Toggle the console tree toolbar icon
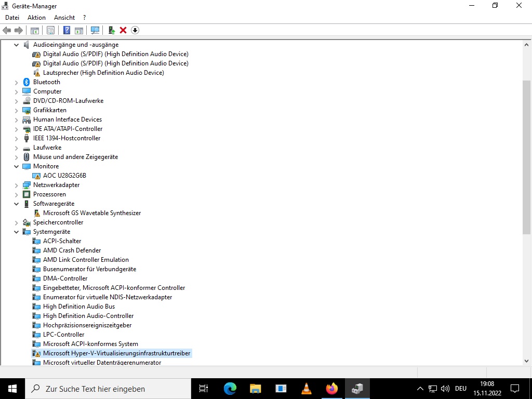This screenshot has height=399, width=532. [35, 30]
